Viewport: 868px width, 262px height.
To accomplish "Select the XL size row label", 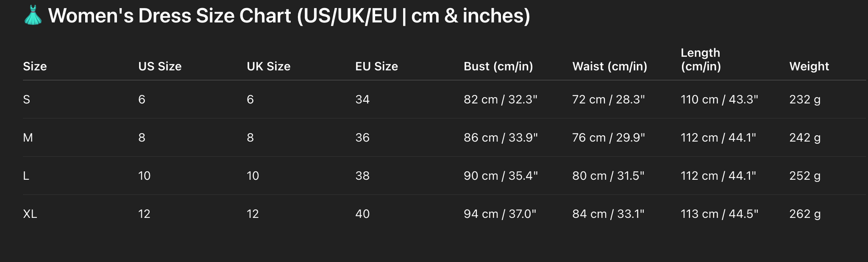I will coord(30,214).
